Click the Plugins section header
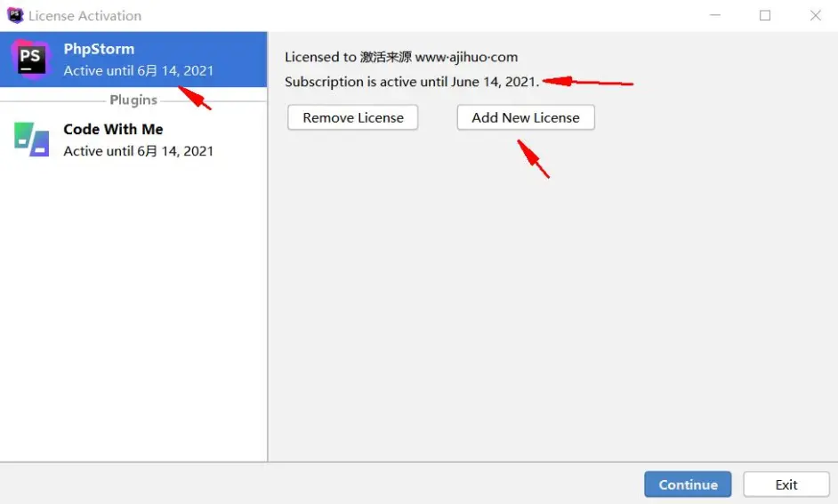 pyautogui.click(x=133, y=100)
